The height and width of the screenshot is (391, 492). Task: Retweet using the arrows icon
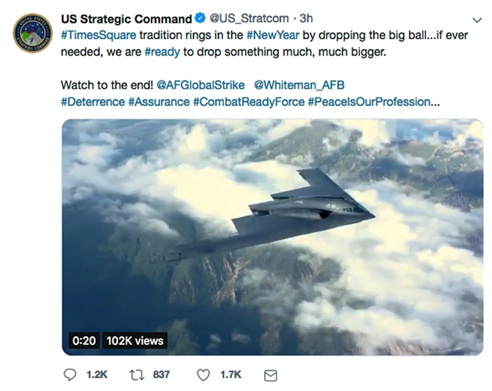point(137,375)
